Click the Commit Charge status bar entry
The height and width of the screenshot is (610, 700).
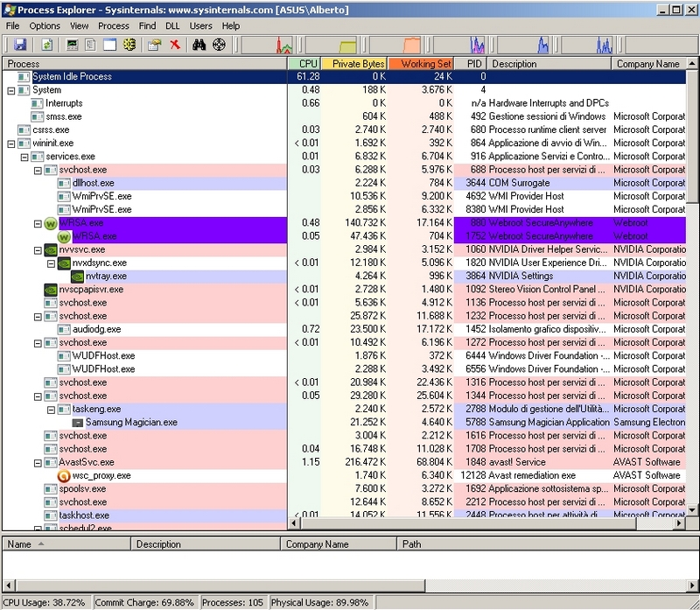click(144, 603)
